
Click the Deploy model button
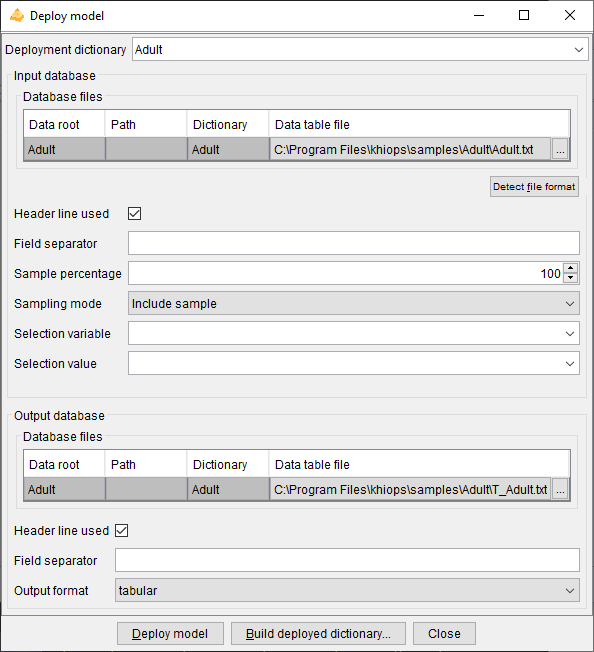(170, 634)
